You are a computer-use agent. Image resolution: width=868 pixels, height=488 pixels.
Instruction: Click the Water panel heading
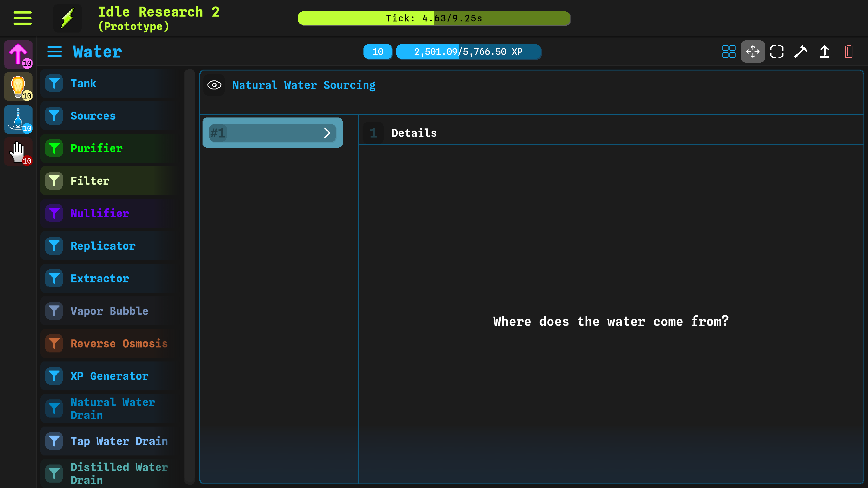point(97,52)
